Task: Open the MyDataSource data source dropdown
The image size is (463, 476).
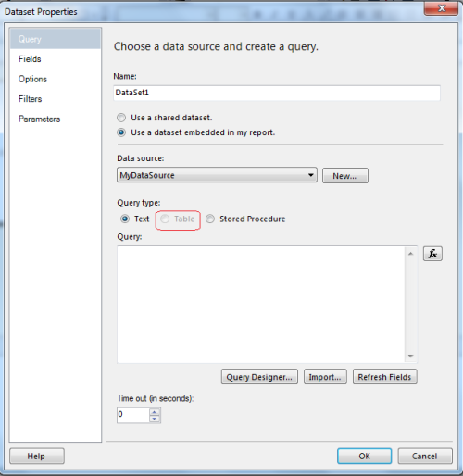Action: (217, 175)
